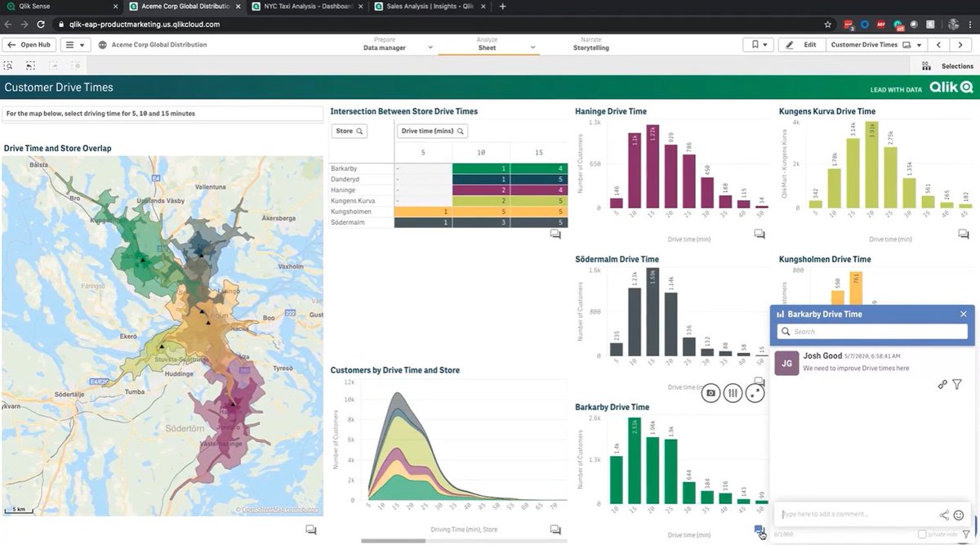Select the Danderyd row in the table
Image resolution: width=980 pixels, height=545 pixels.
pyautogui.click(x=448, y=179)
